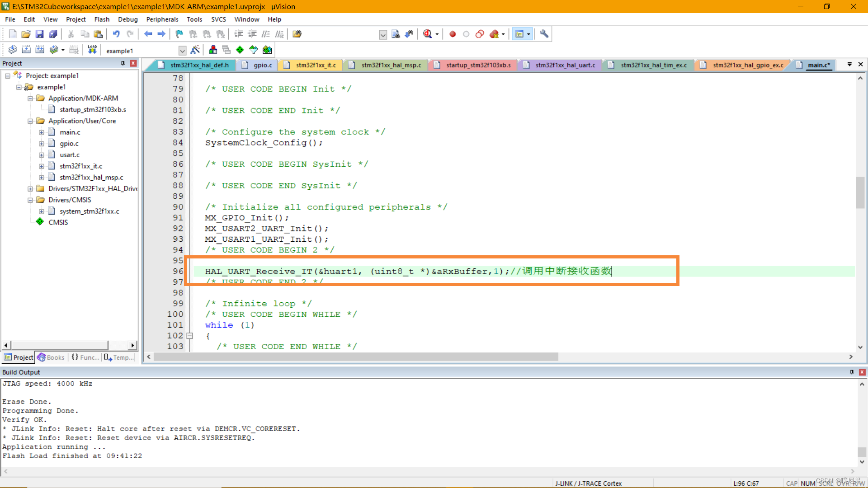This screenshot has height=488, width=868.
Task: Open Find in Files
Action: click(x=297, y=34)
